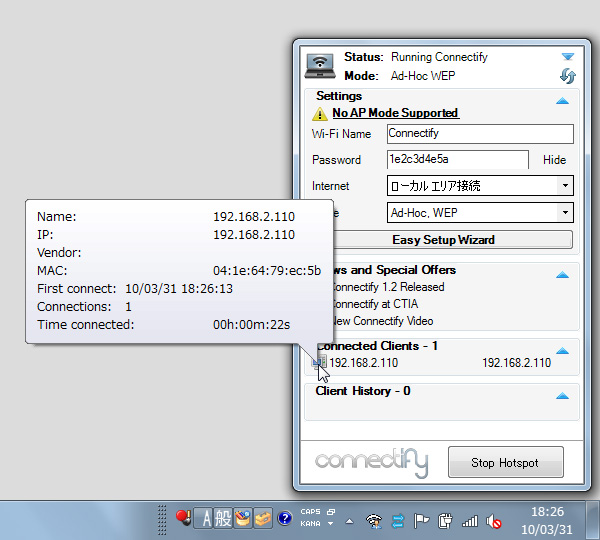Image resolution: width=600 pixels, height=540 pixels.
Task: Click Hide next to the password
Action: point(554,160)
